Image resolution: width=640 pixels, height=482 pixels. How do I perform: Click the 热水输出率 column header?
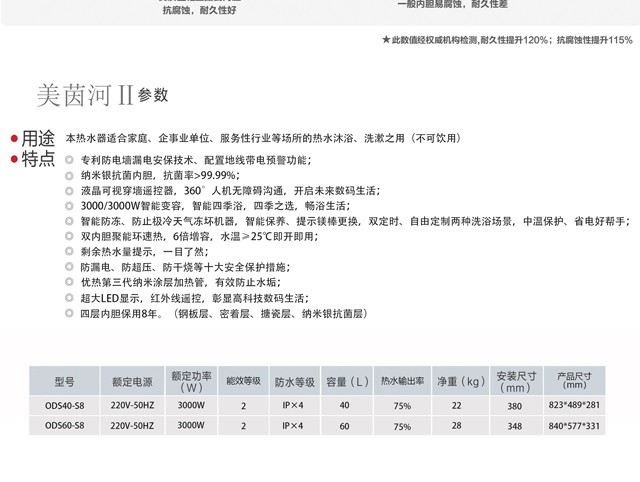click(x=402, y=381)
